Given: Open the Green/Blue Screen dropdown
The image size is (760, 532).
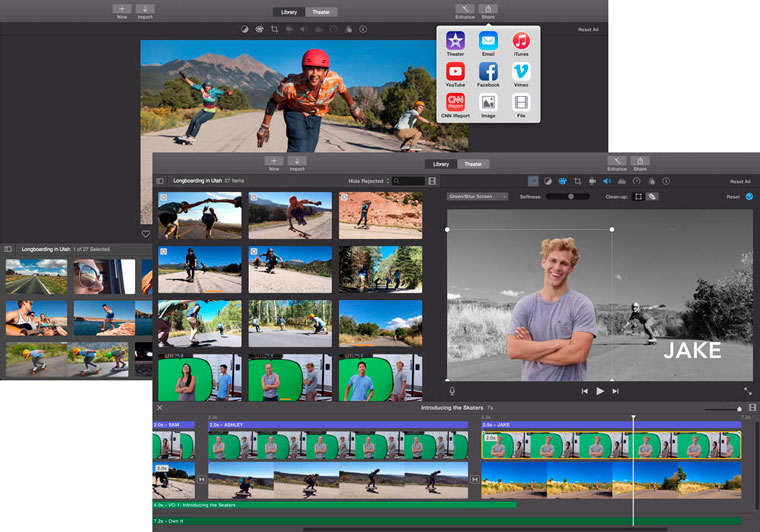Looking at the screenshot, I should pyautogui.click(x=477, y=197).
